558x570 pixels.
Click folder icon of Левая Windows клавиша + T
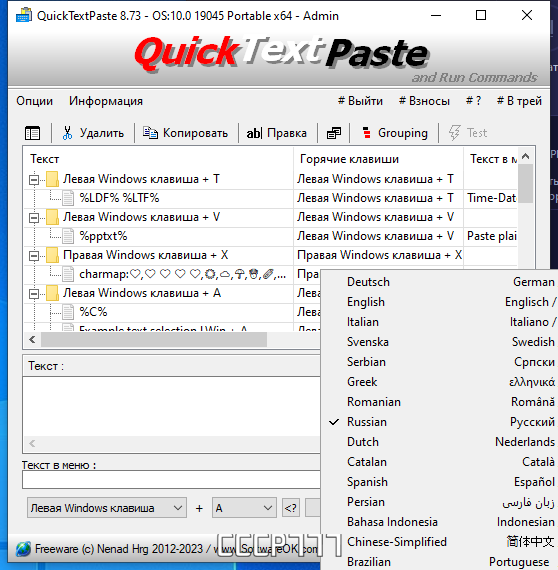(x=52, y=179)
